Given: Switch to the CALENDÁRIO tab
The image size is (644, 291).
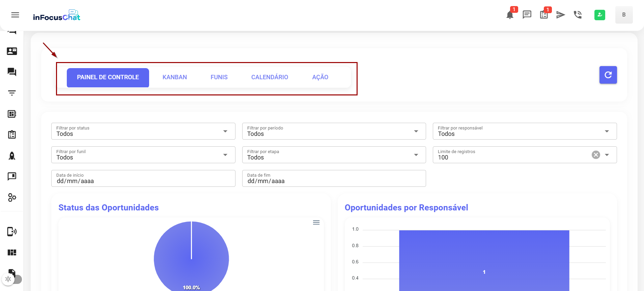Looking at the screenshot, I should [270, 77].
